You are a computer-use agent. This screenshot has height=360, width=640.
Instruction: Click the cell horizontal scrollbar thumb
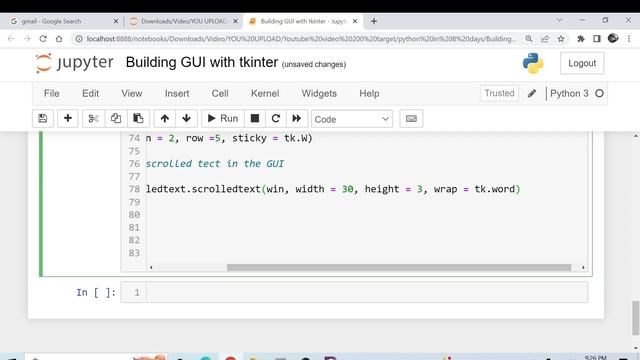tap(399, 268)
